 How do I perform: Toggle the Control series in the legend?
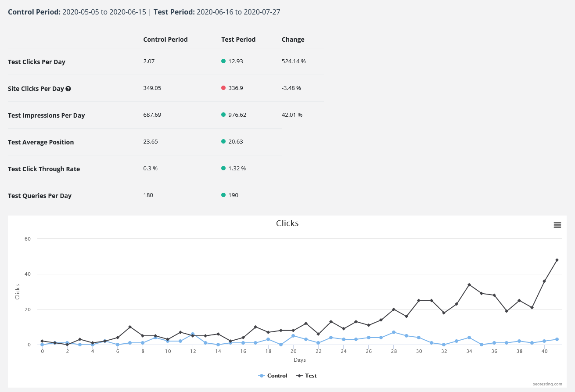coord(273,376)
